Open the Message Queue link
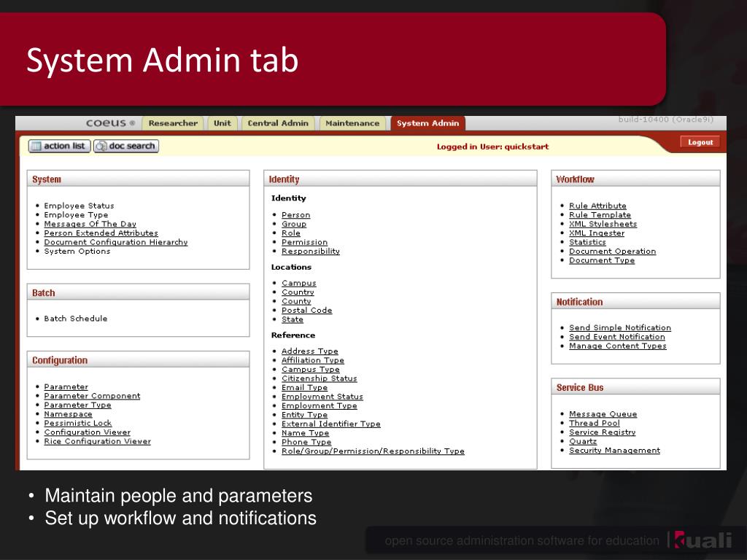Screen dimensions: 747x560 tap(603, 414)
